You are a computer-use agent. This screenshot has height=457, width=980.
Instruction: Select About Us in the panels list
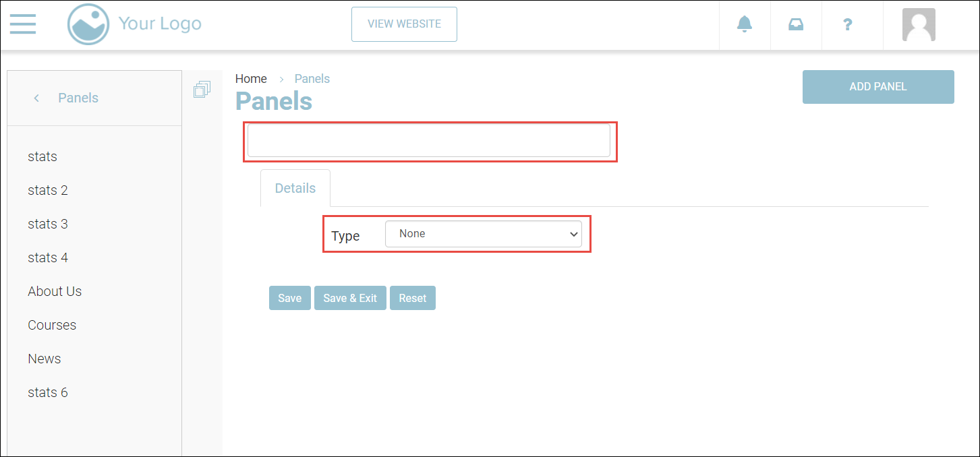[55, 291]
